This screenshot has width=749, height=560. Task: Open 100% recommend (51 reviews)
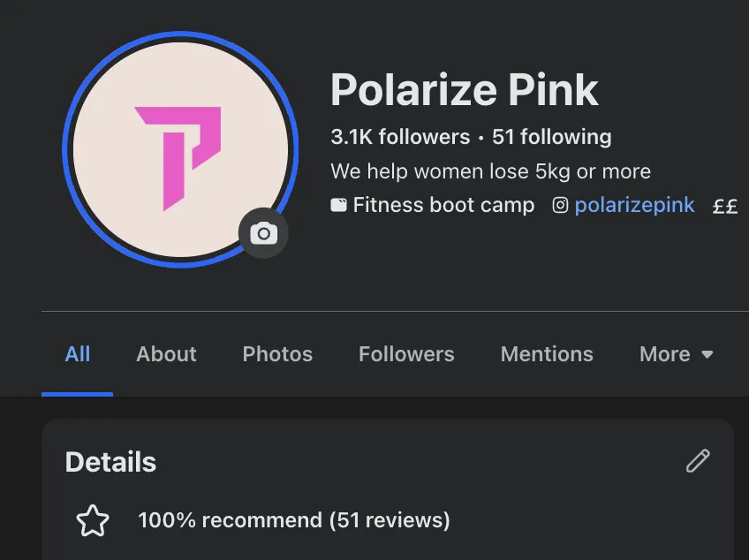point(294,520)
